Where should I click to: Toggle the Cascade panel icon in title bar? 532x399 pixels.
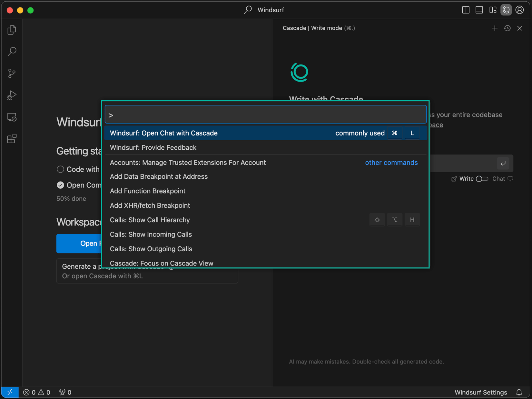coord(506,10)
